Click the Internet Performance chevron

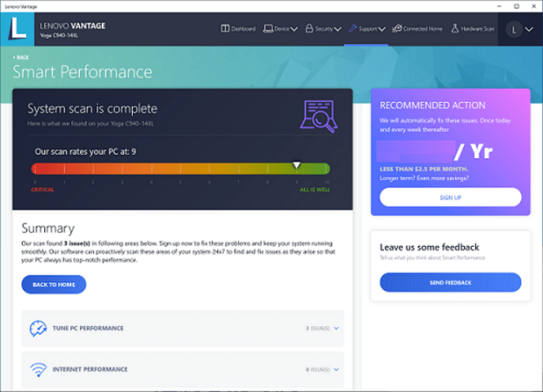[x=336, y=369]
